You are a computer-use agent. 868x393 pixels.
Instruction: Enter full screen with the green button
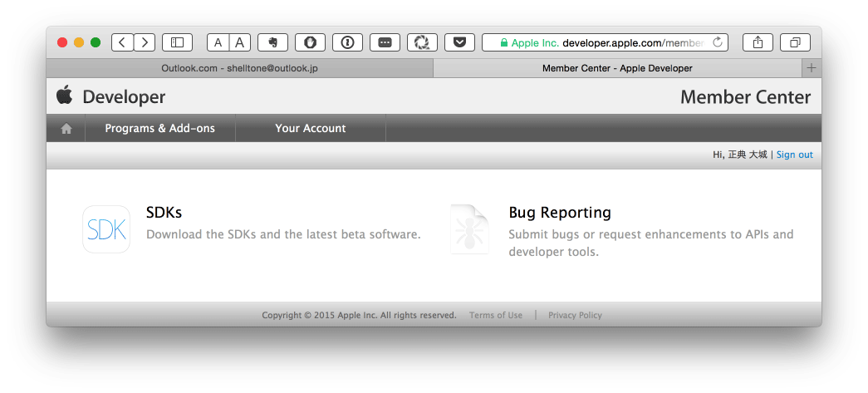coord(96,42)
